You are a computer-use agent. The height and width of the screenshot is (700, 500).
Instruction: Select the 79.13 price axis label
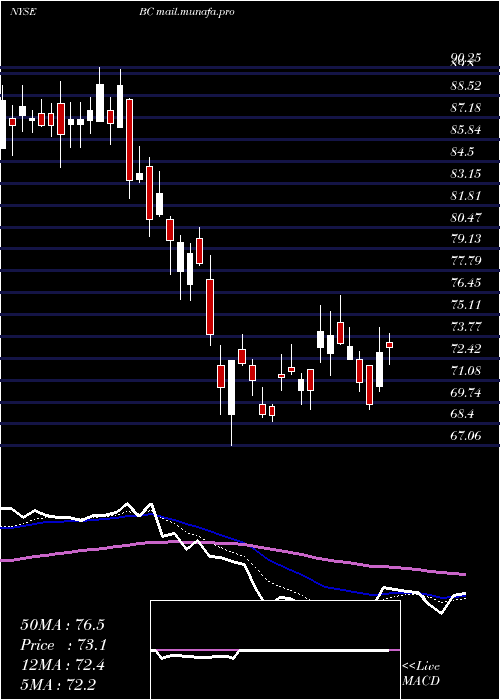pos(466,239)
